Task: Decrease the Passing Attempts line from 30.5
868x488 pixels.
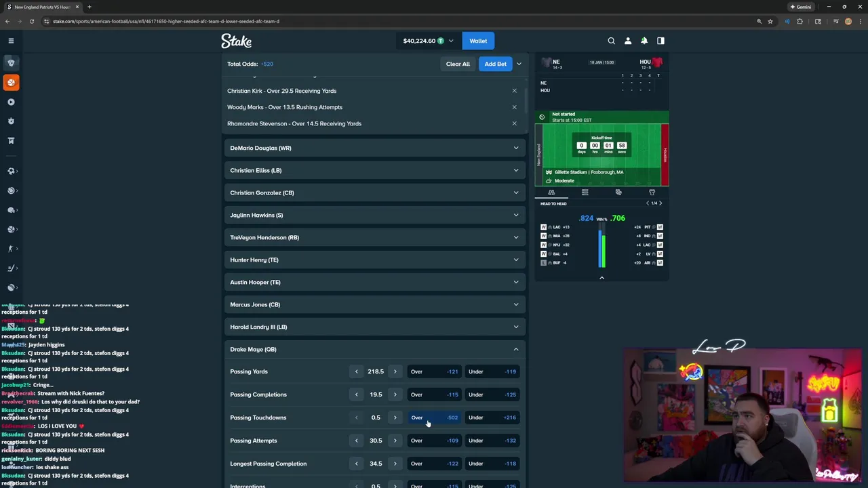Action: tap(356, 441)
